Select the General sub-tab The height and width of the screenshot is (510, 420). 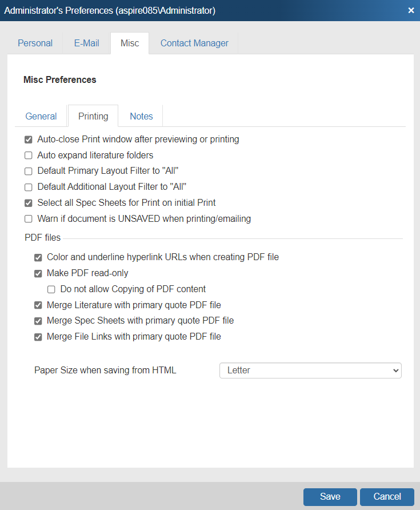tap(41, 116)
